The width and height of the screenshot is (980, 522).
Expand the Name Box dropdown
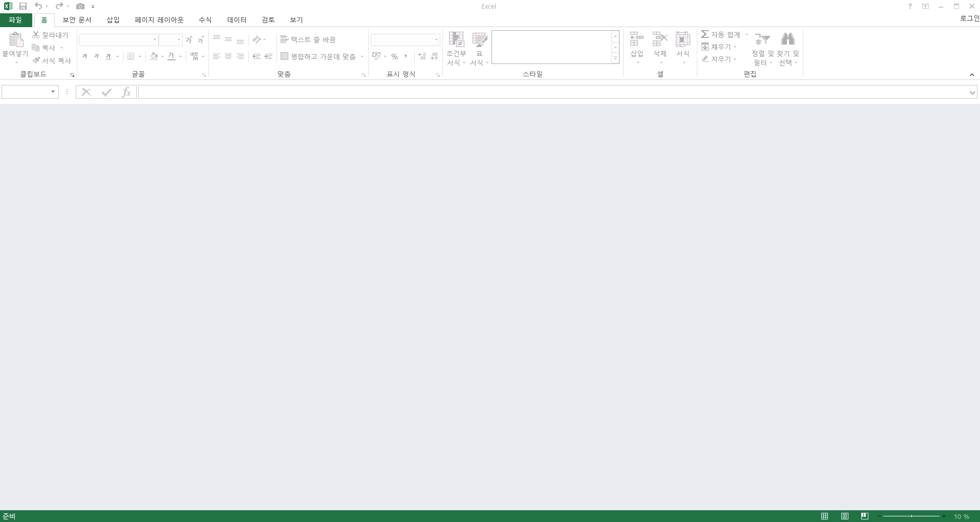(53, 92)
